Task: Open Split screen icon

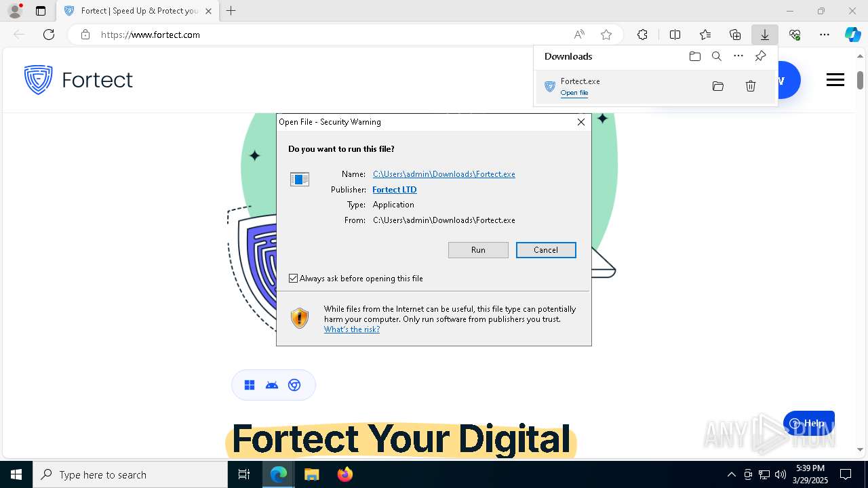Action: click(675, 35)
